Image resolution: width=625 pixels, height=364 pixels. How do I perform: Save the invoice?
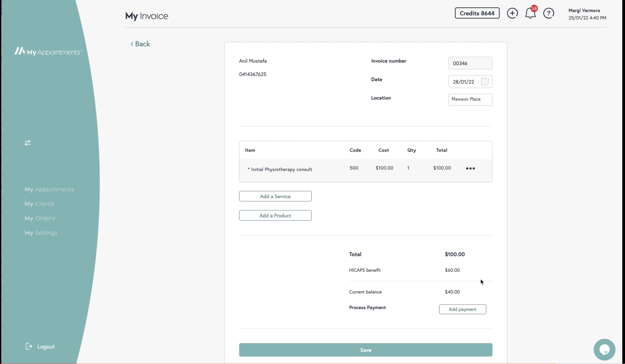point(365,350)
